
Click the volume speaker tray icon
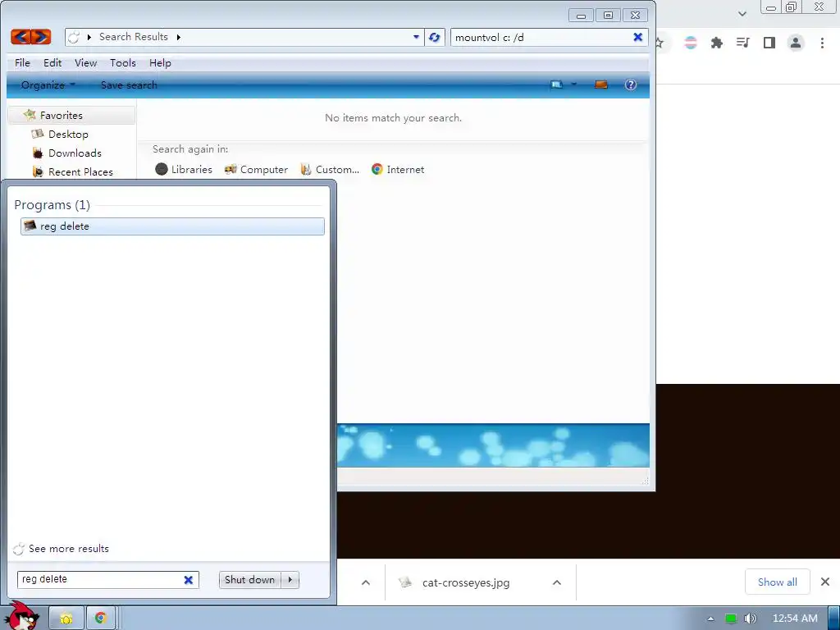(x=751, y=619)
